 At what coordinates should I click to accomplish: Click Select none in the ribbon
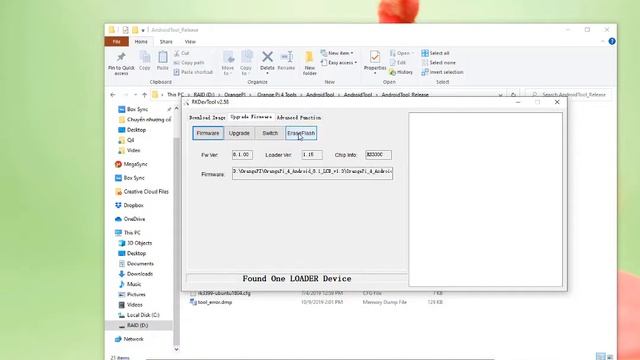tap(438, 62)
